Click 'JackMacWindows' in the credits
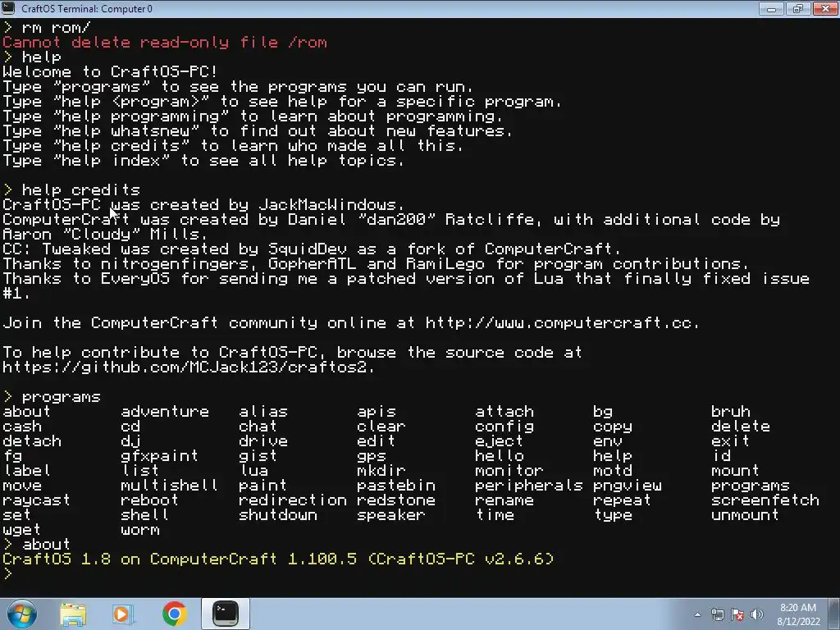Image resolution: width=840 pixels, height=630 pixels. coord(327,205)
